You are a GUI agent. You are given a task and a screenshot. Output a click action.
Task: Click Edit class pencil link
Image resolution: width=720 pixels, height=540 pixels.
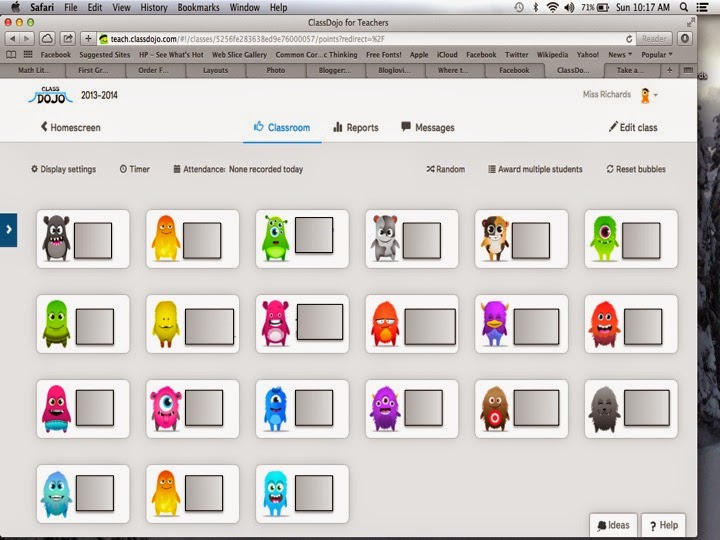point(633,127)
